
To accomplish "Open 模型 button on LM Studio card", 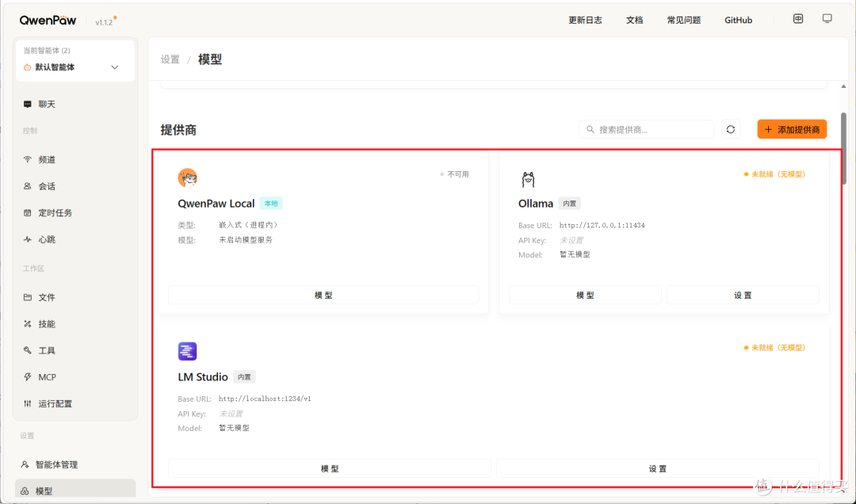I will pos(330,468).
